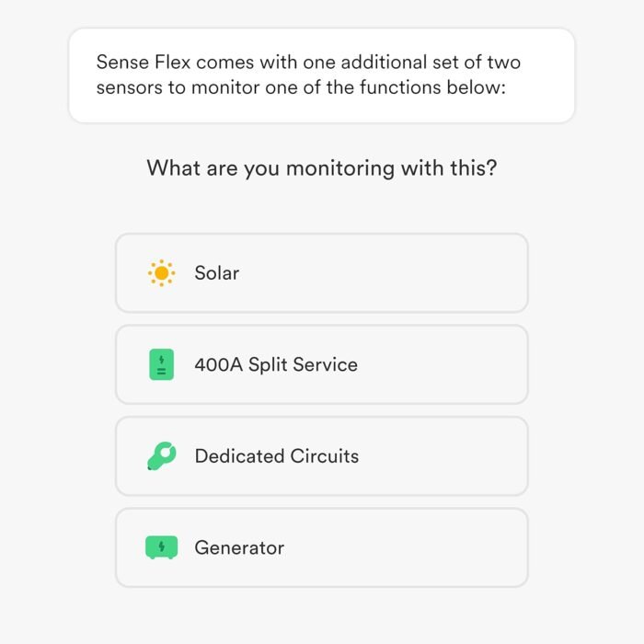Click the empty right side of the 400A Split Service card
The width and height of the screenshot is (644, 644).
(452, 364)
